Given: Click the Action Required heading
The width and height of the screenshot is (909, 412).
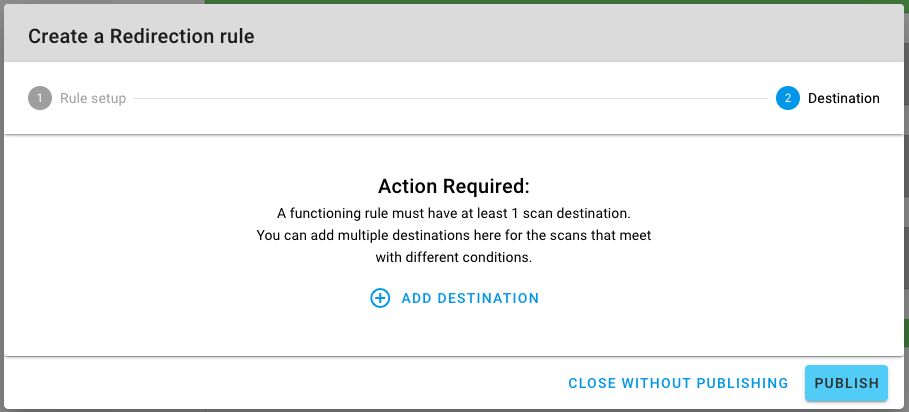Looking at the screenshot, I should pos(453,186).
